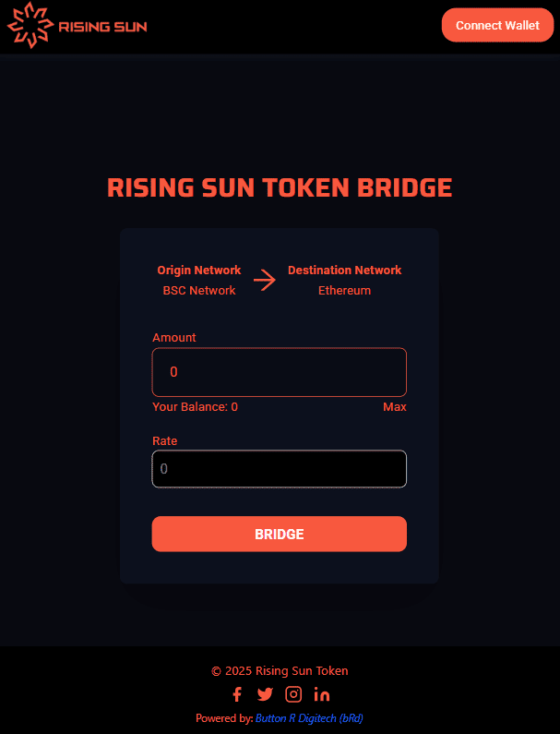Open the Instagram profile icon
The image size is (560, 734).
[293, 694]
